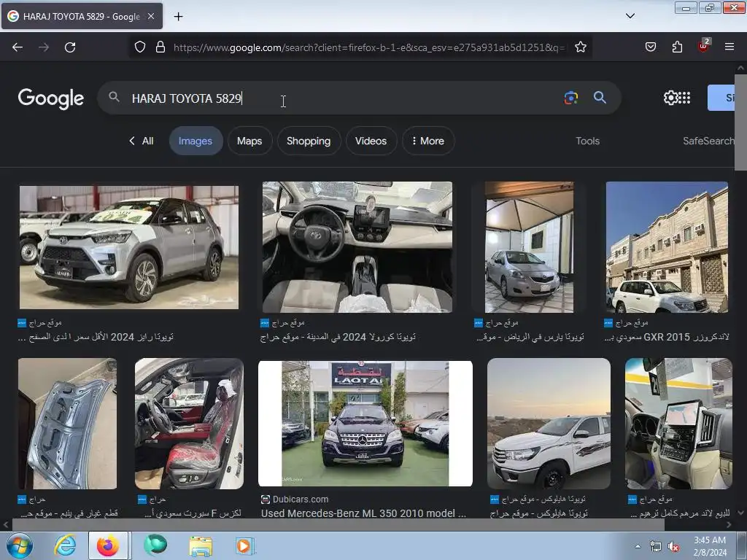Expand the list all tabs chevron

[x=630, y=16]
